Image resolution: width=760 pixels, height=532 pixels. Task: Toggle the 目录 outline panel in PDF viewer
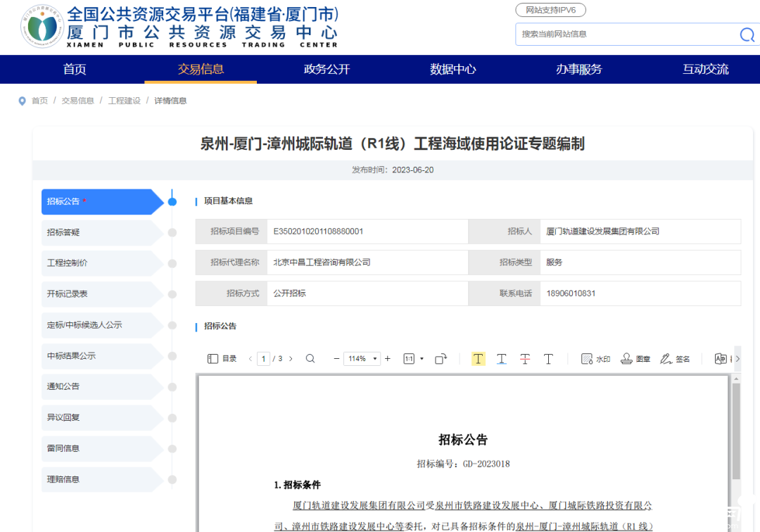(222, 359)
